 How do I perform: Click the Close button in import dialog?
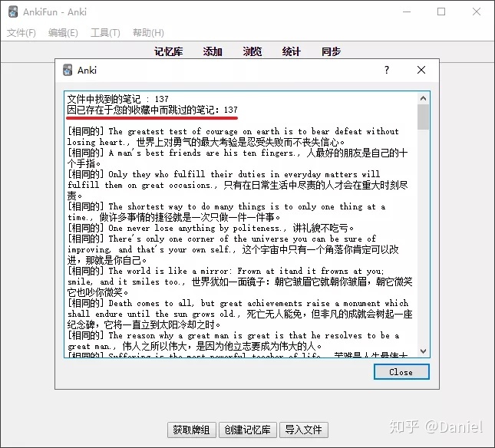click(x=401, y=372)
